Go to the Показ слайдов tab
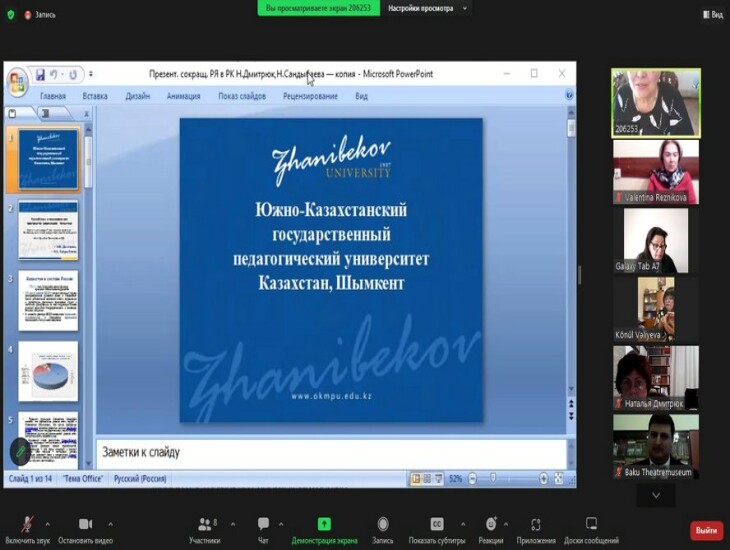This screenshot has width=730, height=550. pos(242,96)
